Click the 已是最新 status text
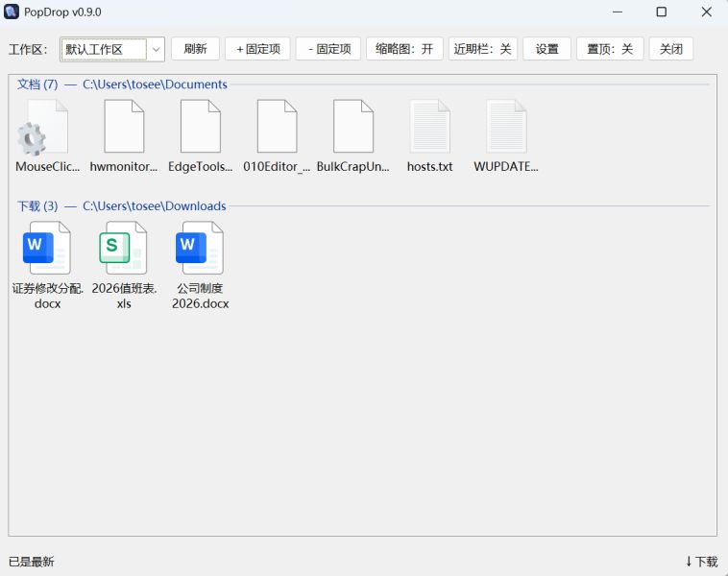The height and width of the screenshot is (576, 728). [x=31, y=562]
